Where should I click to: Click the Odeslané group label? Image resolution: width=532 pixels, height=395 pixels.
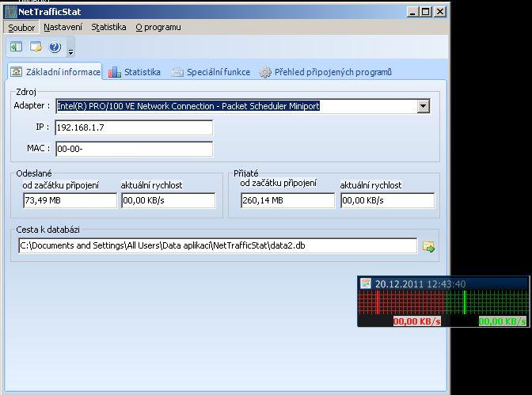pos(34,173)
